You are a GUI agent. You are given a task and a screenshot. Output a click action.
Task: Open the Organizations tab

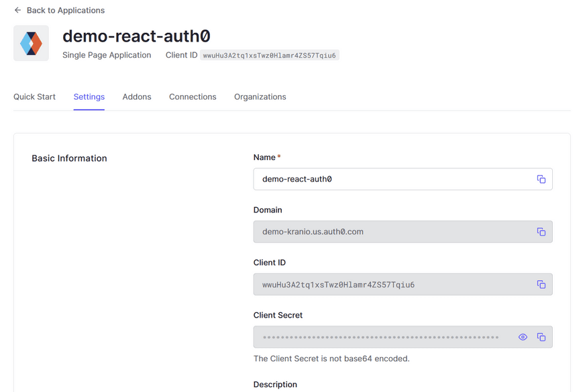260,97
